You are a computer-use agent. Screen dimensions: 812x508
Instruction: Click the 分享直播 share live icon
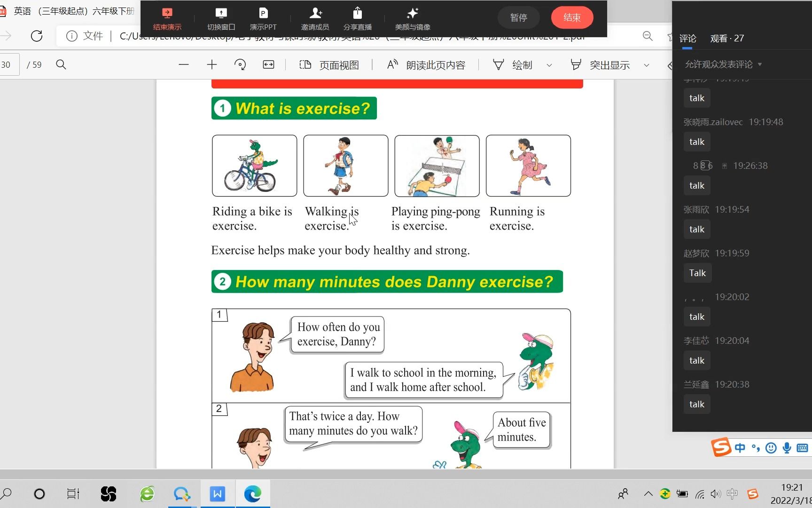[x=357, y=19]
